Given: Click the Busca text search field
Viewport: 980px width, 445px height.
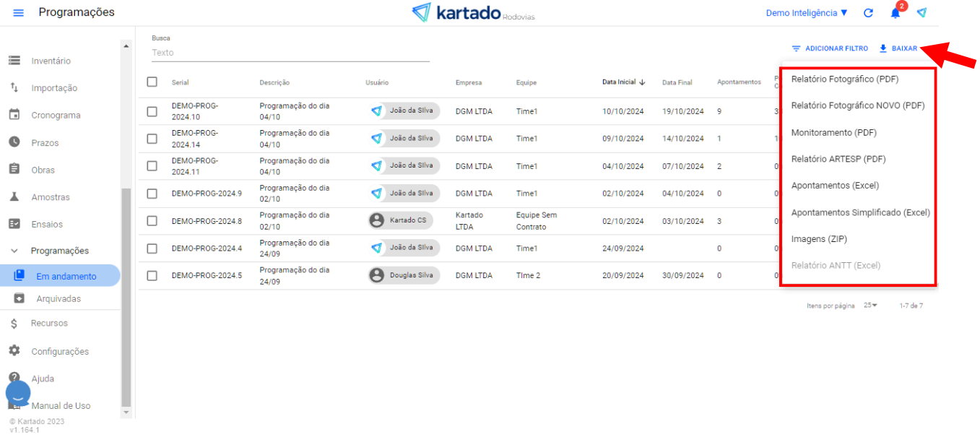Looking at the screenshot, I should tap(289, 53).
